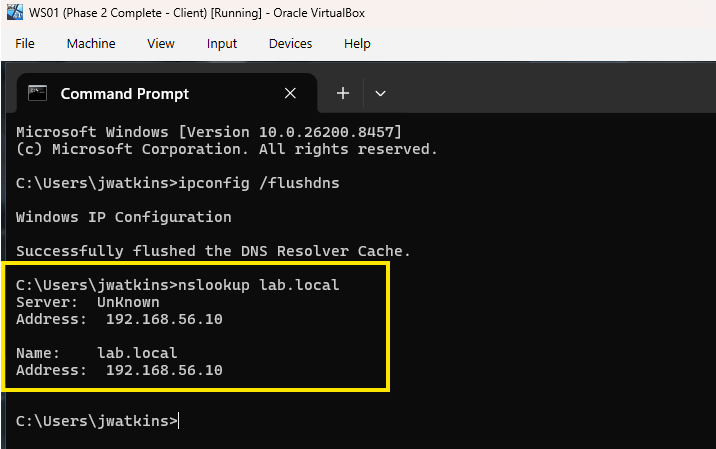Click the VirtualBox window title bar text
Viewport: 716px width, 449px height.
tap(197, 13)
